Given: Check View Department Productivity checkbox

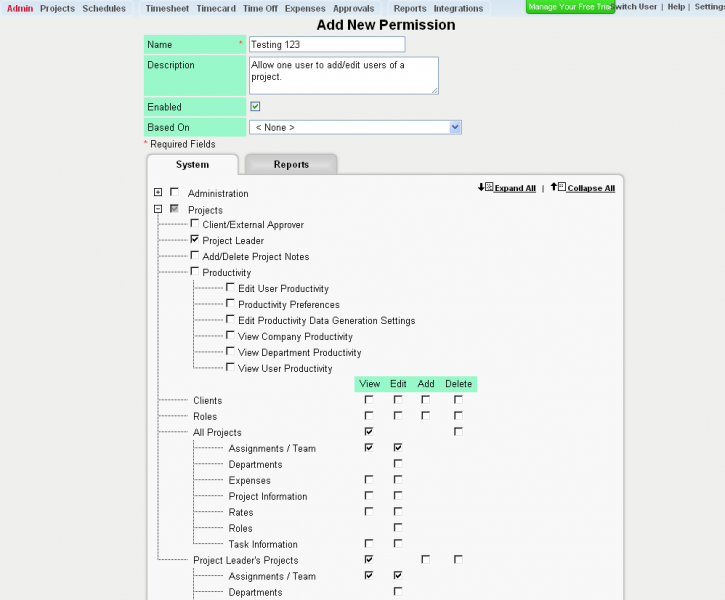Looking at the screenshot, I should click(230, 351).
